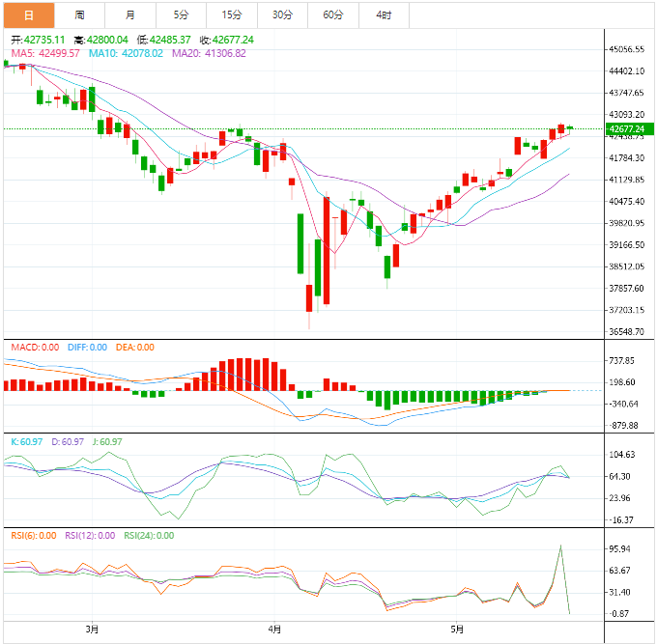Click the MA10 moving average label

126,54
